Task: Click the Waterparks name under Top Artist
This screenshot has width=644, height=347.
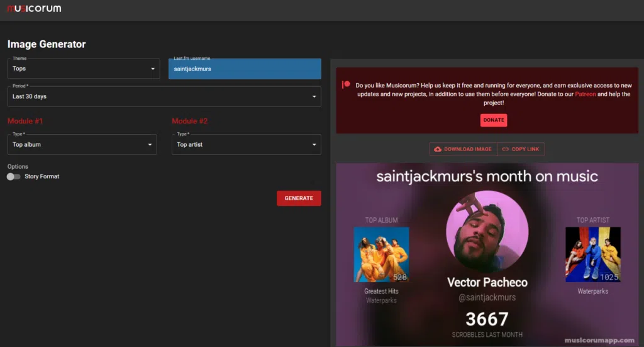Action: [593, 291]
